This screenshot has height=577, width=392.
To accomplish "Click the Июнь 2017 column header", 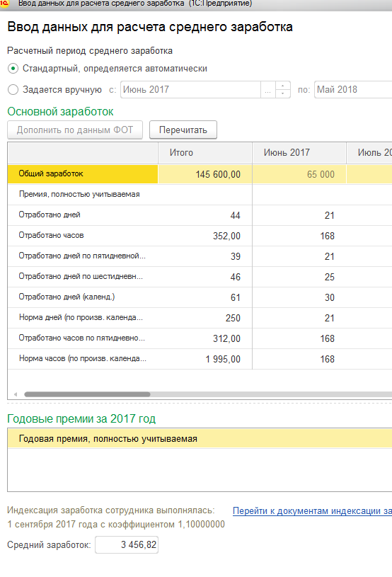I will [x=299, y=153].
